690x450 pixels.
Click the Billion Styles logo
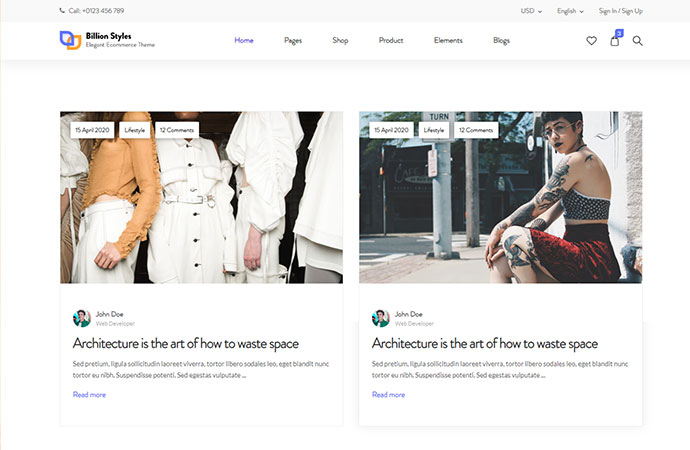click(107, 40)
